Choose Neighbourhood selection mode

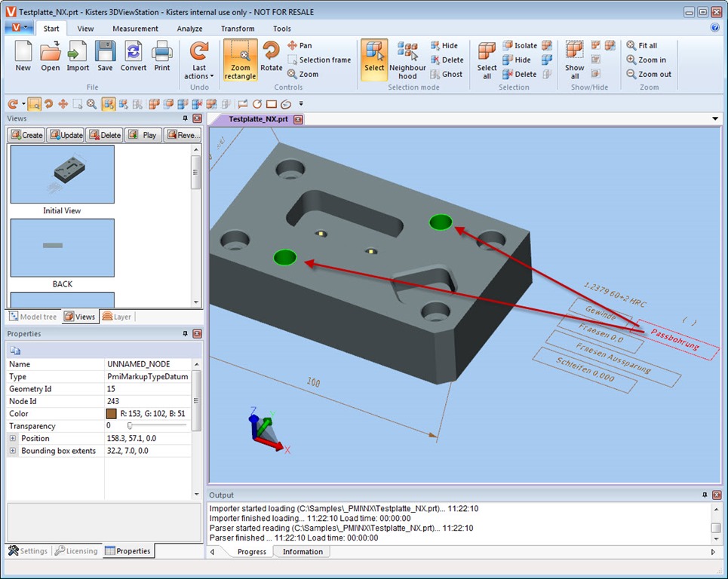pos(407,60)
